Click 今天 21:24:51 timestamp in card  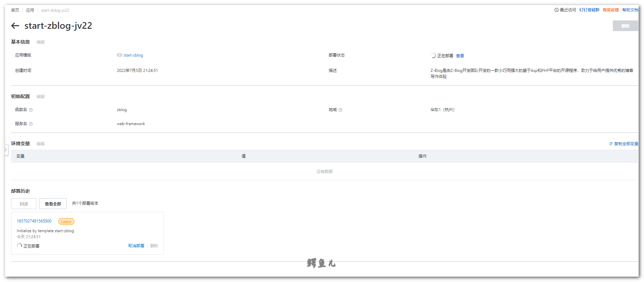[29, 237]
